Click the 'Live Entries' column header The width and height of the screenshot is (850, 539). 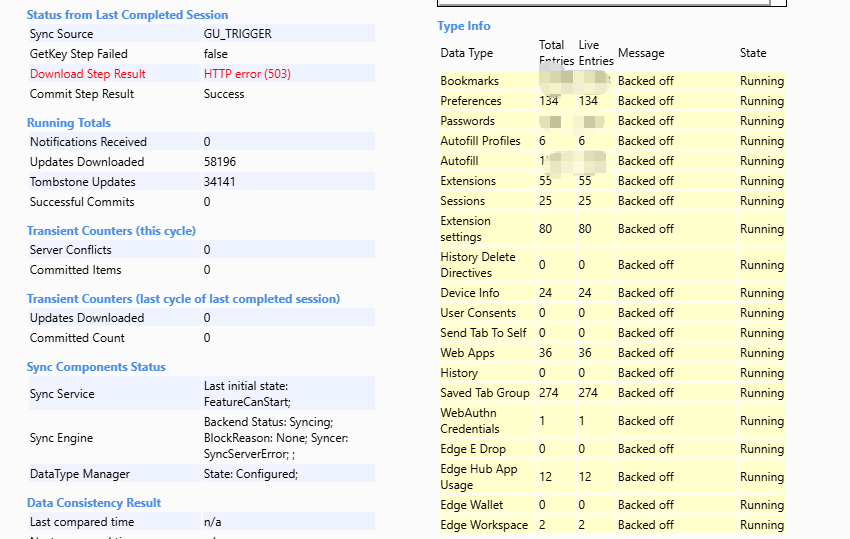coord(596,53)
